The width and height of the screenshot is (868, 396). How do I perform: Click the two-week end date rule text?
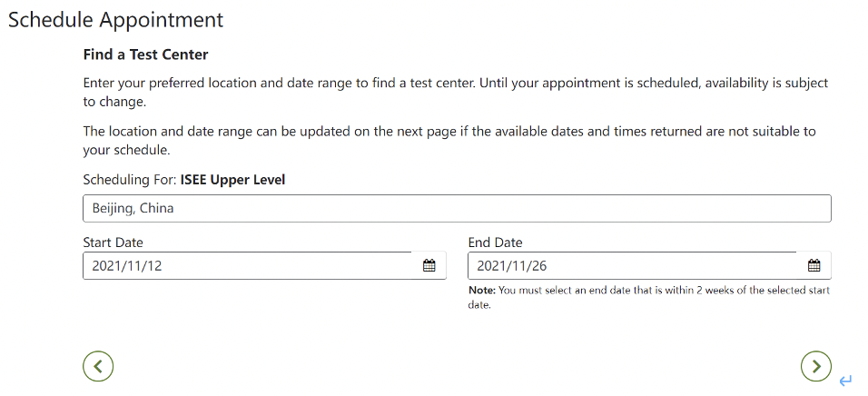pyautogui.click(x=663, y=291)
